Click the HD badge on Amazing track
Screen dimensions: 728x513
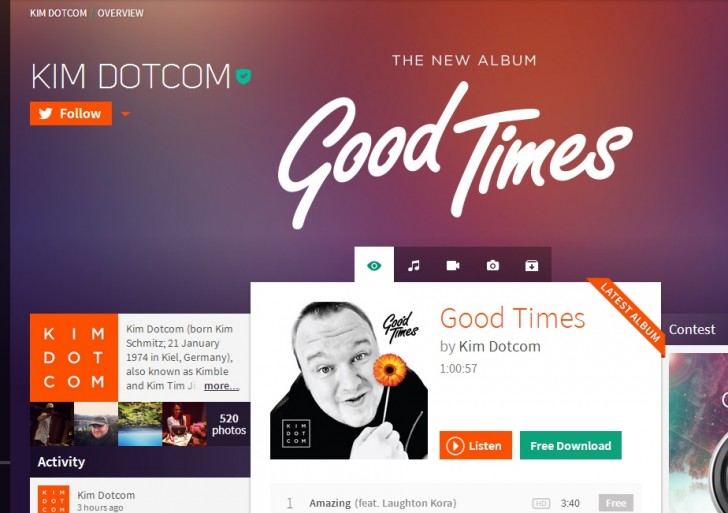click(541, 503)
